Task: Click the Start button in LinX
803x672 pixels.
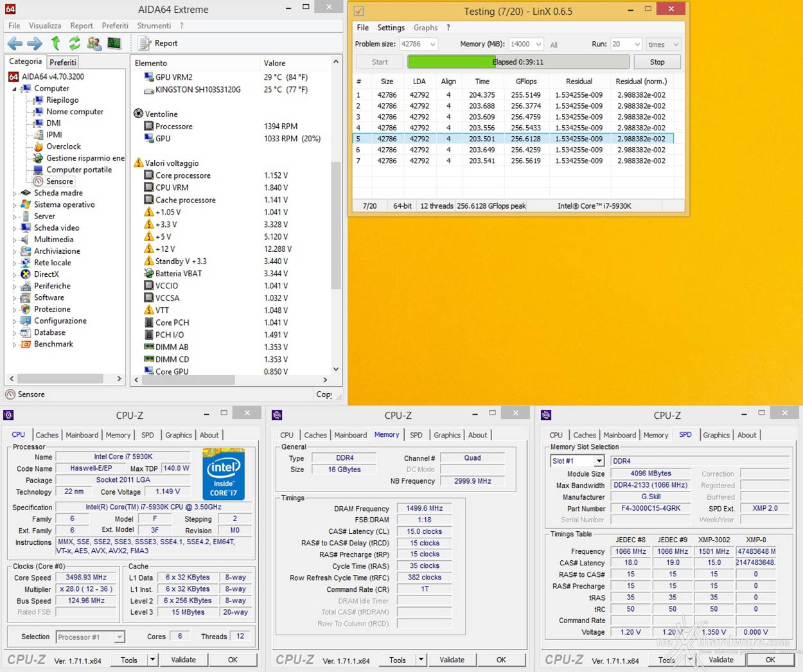Action: pos(380,62)
